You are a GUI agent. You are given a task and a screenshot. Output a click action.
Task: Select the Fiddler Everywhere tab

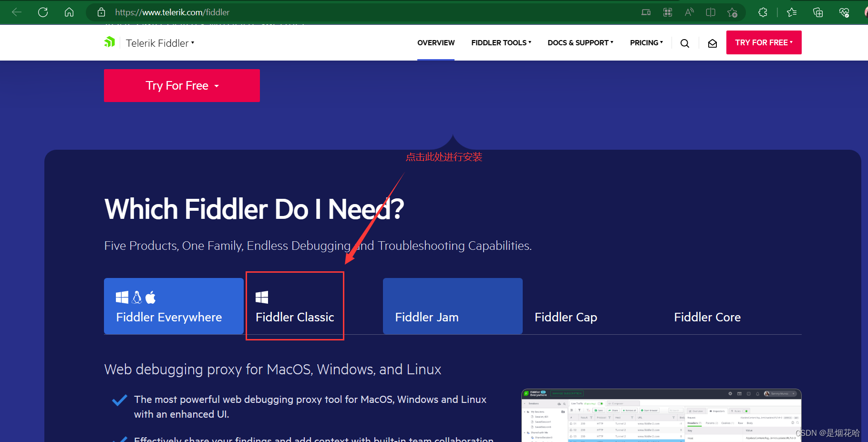(x=174, y=306)
